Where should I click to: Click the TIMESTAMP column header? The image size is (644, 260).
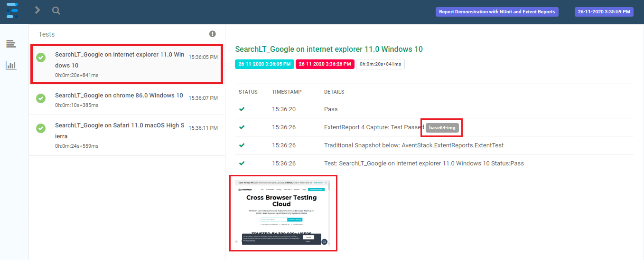pos(287,92)
